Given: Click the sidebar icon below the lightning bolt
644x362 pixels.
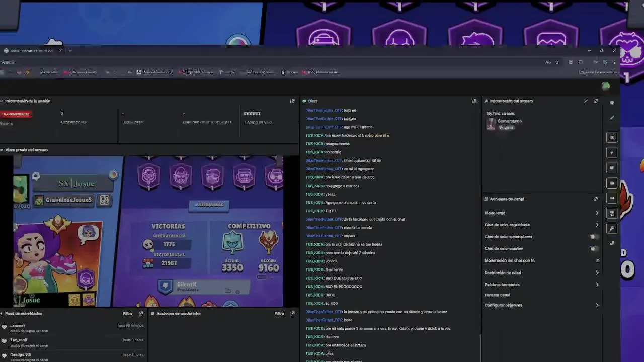Looking at the screenshot, I should (x=612, y=168).
